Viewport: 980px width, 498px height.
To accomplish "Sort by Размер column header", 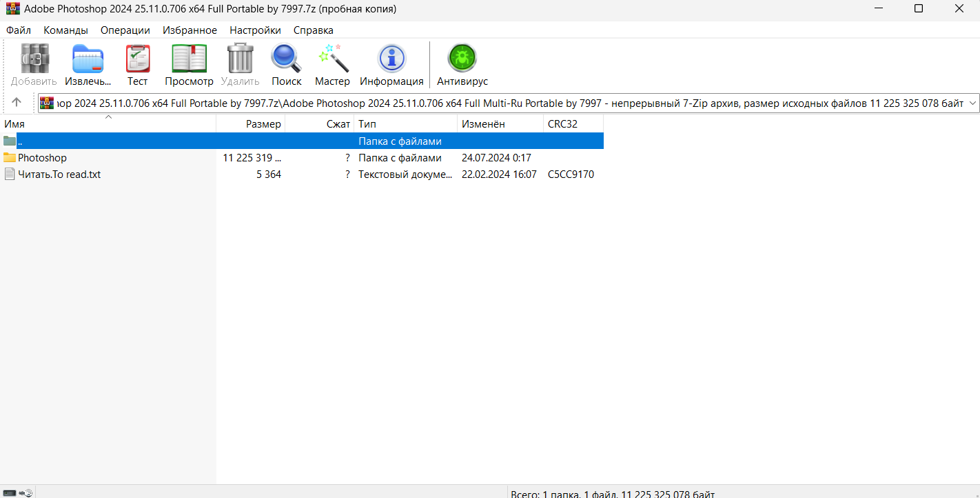I will pos(251,124).
